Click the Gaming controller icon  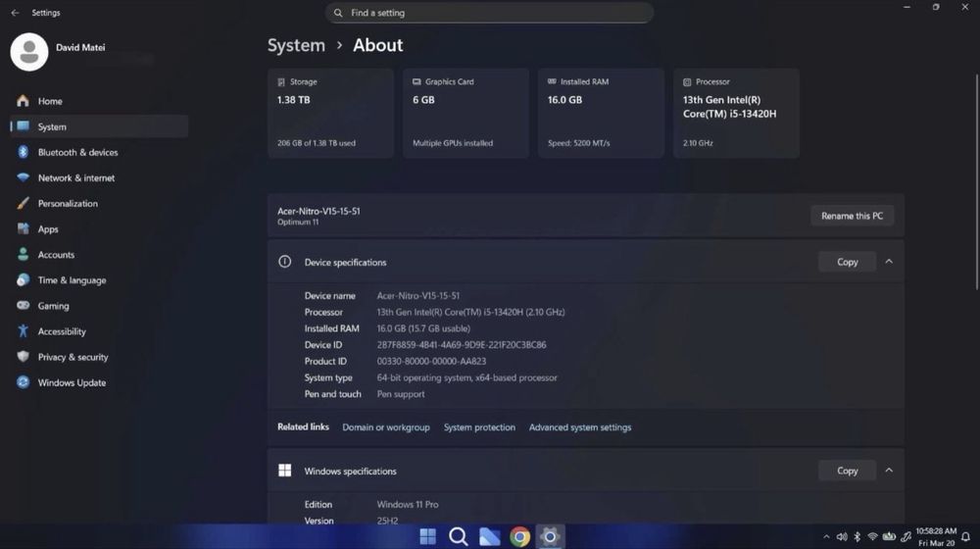24,306
